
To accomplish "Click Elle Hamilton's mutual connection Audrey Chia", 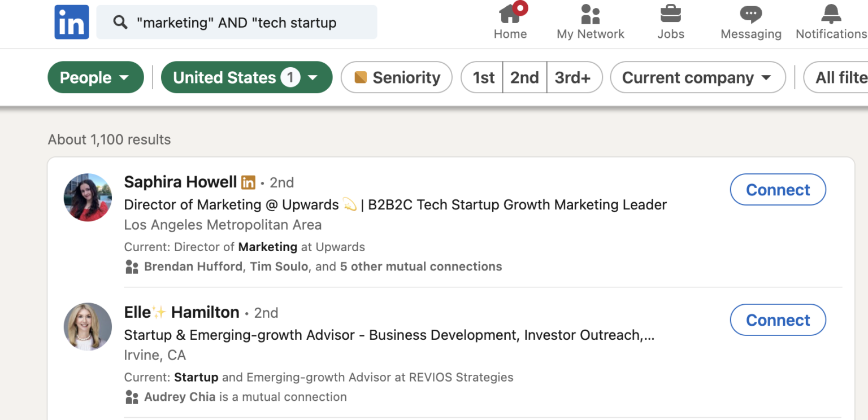I will click(180, 397).
